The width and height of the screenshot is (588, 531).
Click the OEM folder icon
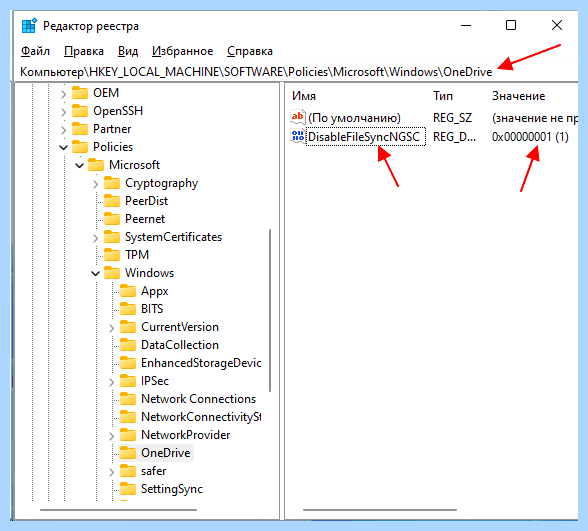80,93
